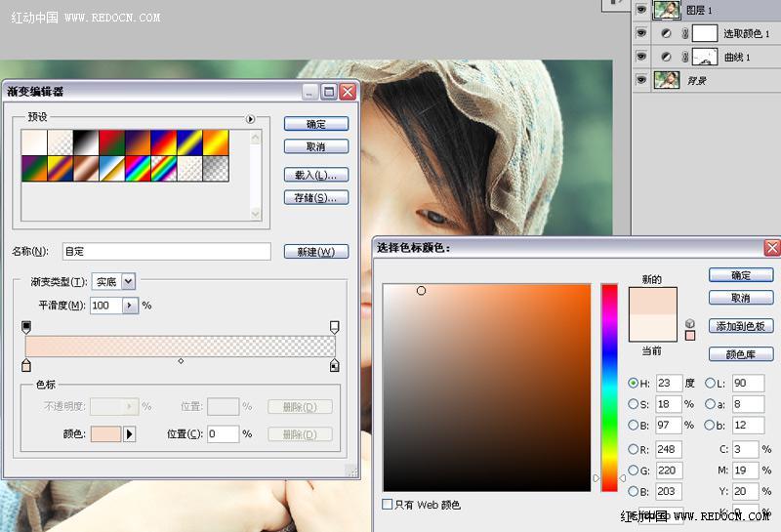Select the 曲线 1 layer mask thumbnail
Image resolution: width=781 pixels, height=532 pixels.
705,57
